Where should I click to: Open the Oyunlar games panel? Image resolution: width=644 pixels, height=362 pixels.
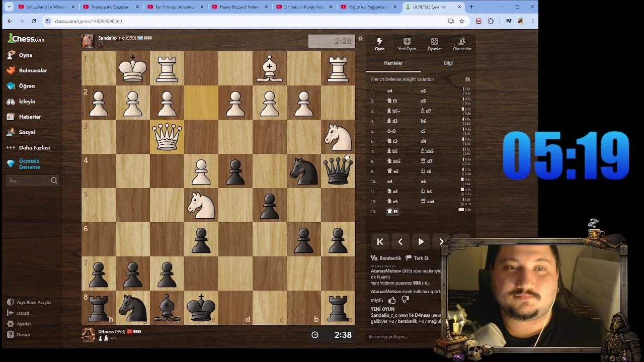tap(435, 44)
